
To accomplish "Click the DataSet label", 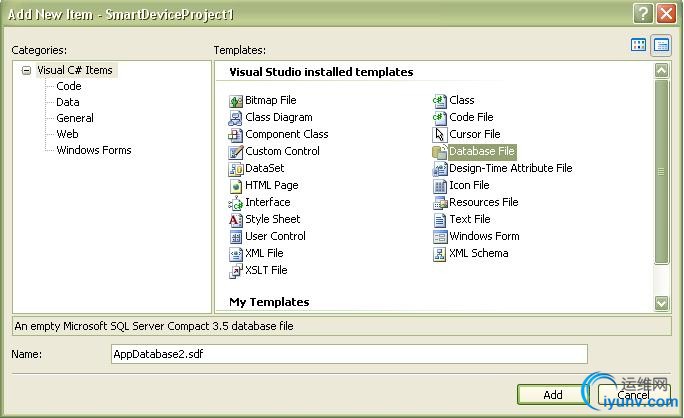I will [264, 168].
